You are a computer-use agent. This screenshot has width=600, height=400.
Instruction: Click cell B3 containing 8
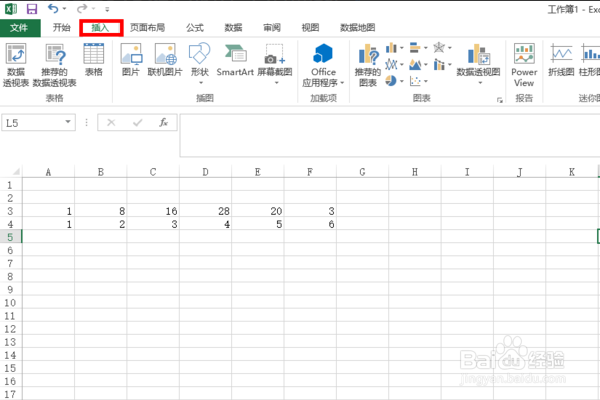pyautogui.click(x=101, y=211)
